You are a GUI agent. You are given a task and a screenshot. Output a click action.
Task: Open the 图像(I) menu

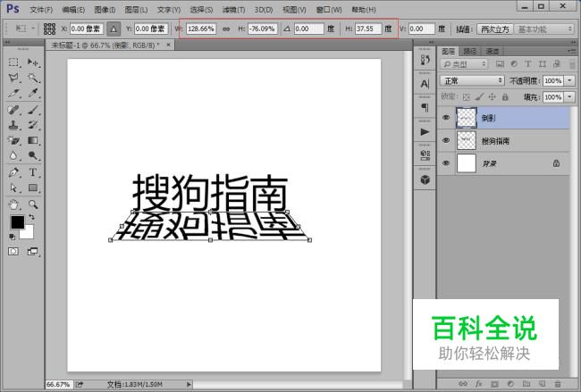click(x=105, y=10)
